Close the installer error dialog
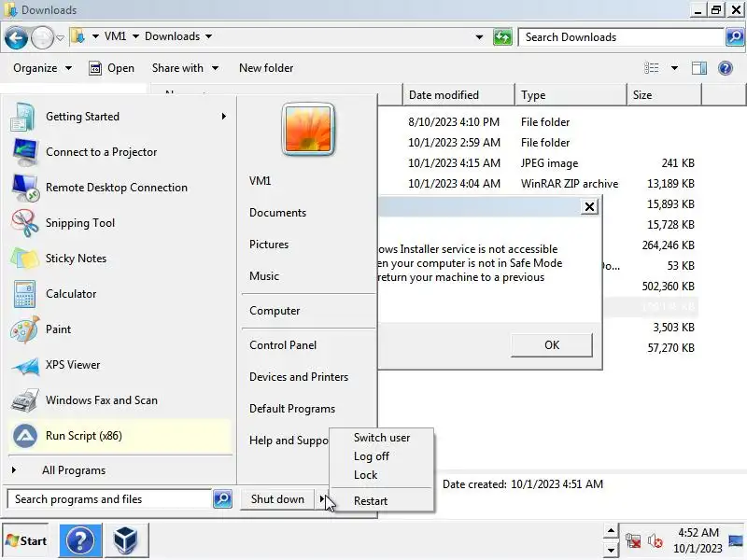Image resolution: width=747 pixels, height=560 pixels. [589, 206]
